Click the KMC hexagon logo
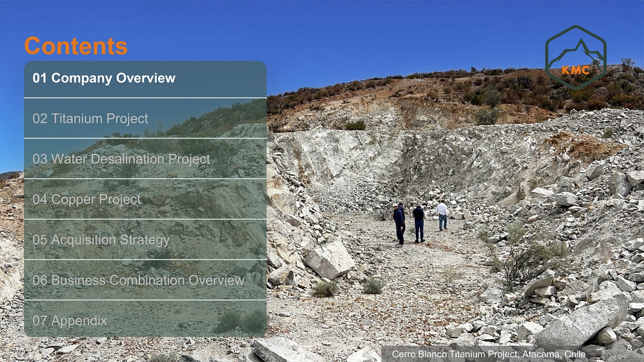This screenshot has width=644, height=362. coord(576,57)
